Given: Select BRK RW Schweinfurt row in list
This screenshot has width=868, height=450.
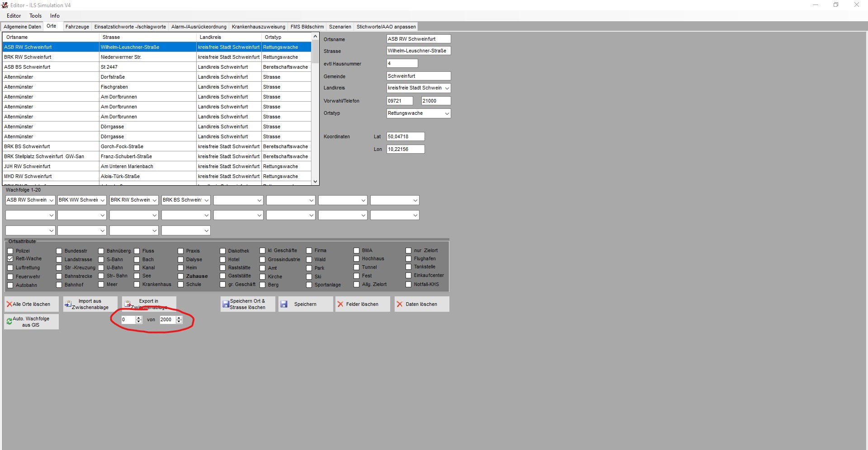Looking at the screenshot, I should pos(28,57).
